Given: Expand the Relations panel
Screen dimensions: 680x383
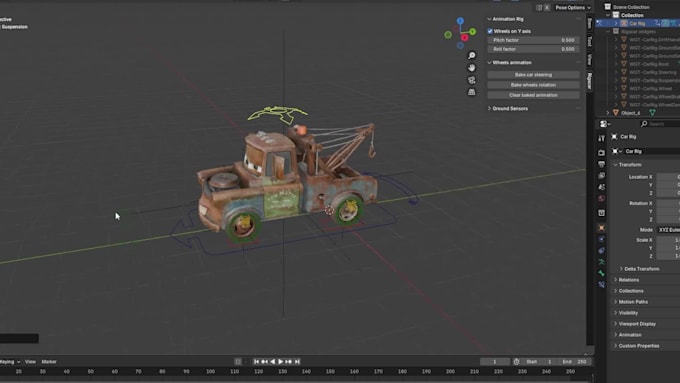Looking at the screenshot, I should (x=616, y=280).
